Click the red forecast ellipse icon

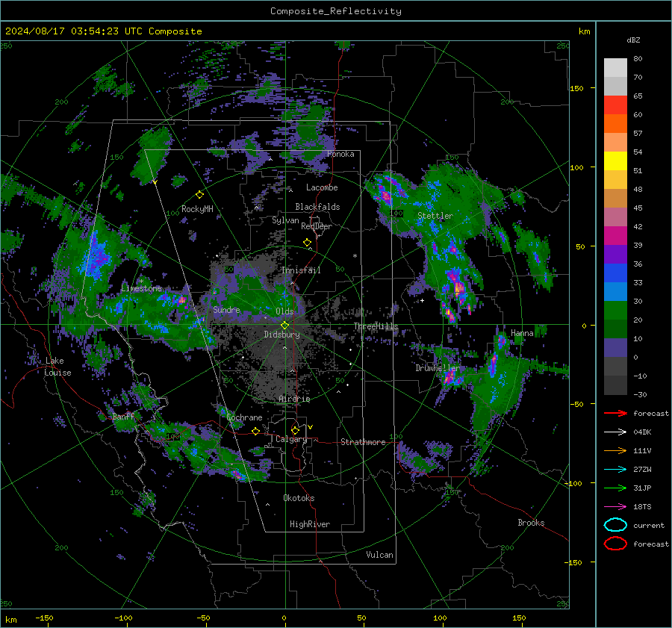[x=615, y=544]
